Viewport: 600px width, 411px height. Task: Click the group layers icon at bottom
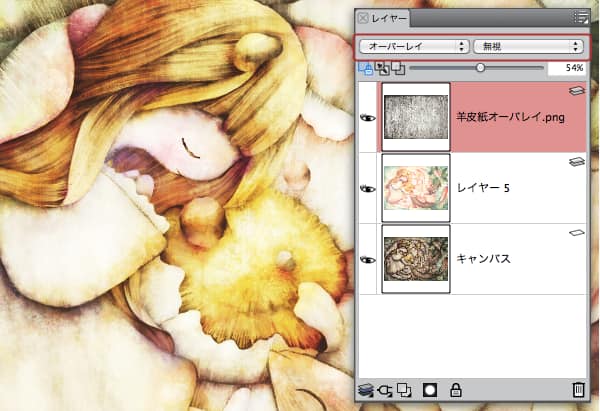tap(406, 390)
